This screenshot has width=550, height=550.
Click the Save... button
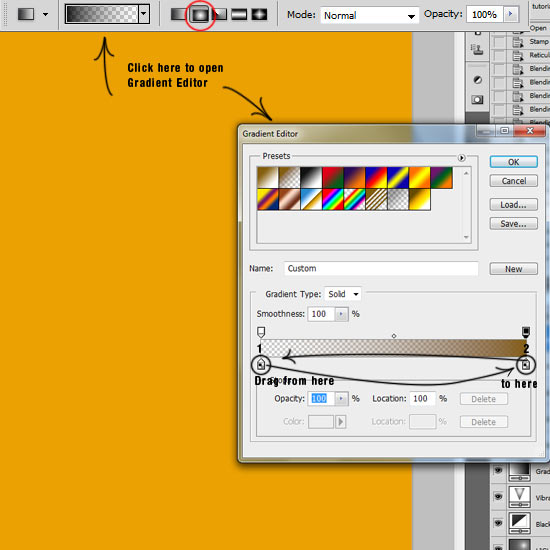pos(513,224)
